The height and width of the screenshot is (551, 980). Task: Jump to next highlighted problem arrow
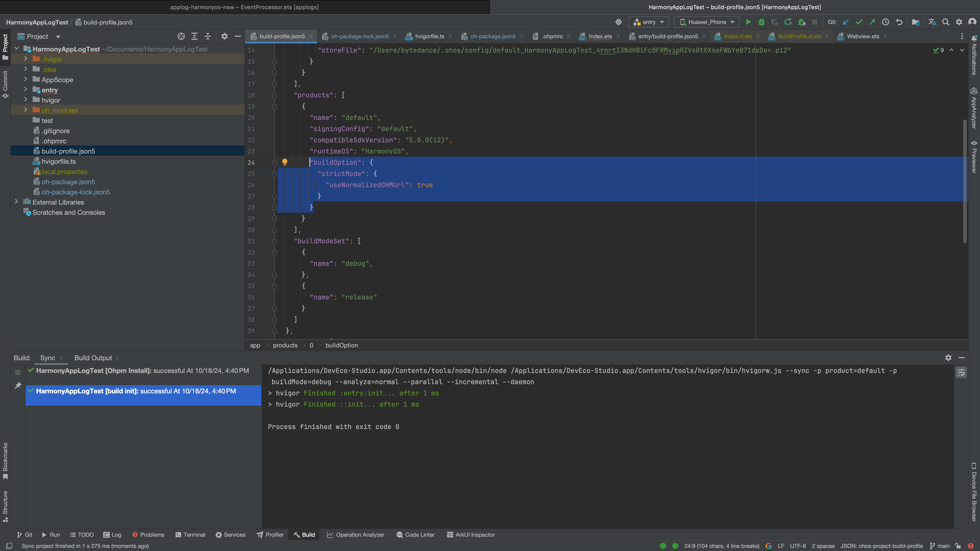(962, 50)
